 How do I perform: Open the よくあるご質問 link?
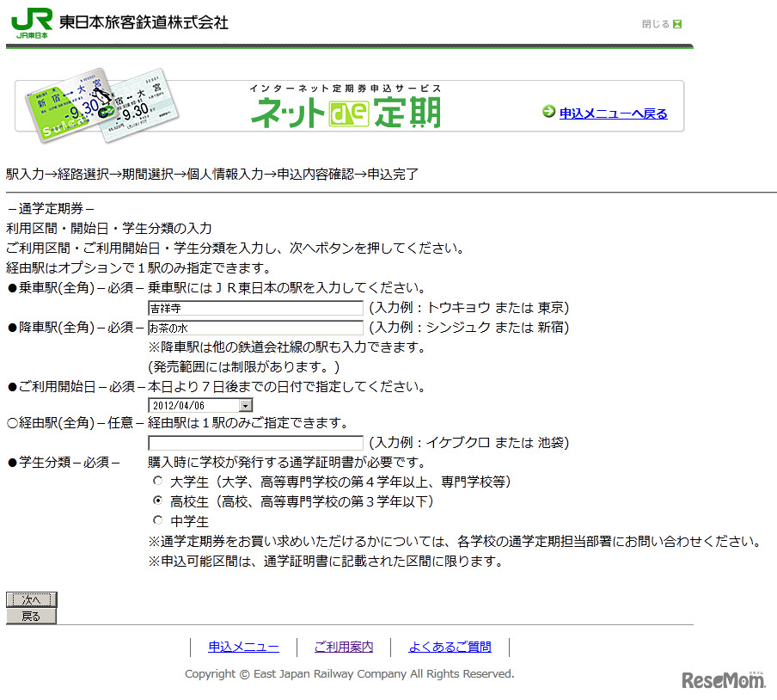450,647
